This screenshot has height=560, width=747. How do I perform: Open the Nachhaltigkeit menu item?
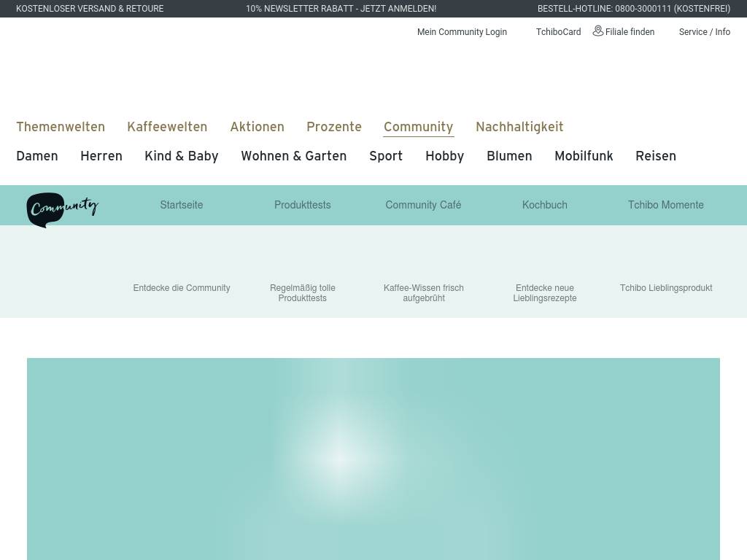coord(519,127)
